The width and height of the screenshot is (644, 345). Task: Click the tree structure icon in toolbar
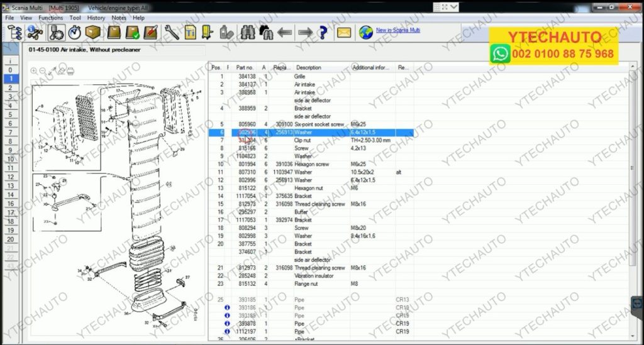pos(15,33)
